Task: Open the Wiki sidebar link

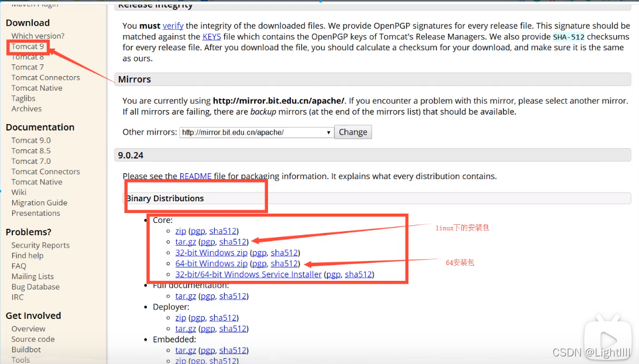Action: click(x=19, y=193)
